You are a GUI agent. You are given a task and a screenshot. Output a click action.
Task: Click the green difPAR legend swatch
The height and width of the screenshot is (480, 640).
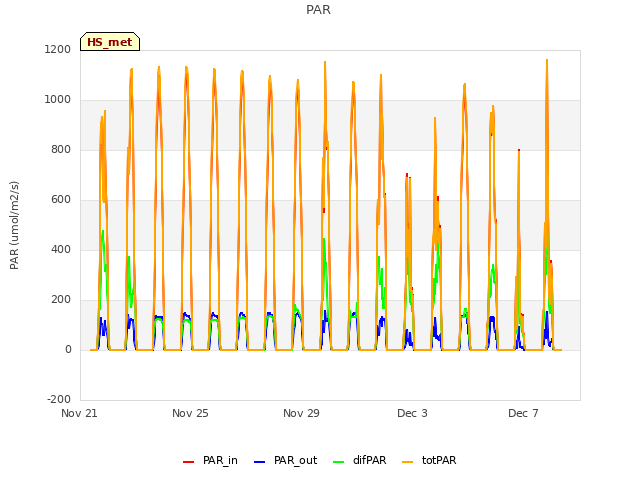pos(339,462)
